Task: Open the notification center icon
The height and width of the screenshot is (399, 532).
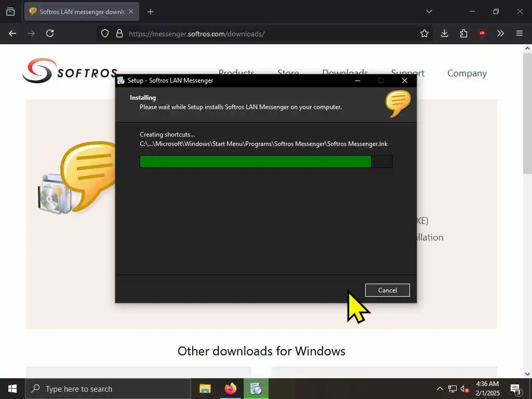Action: pyautogui.click(x=516, y=389)
